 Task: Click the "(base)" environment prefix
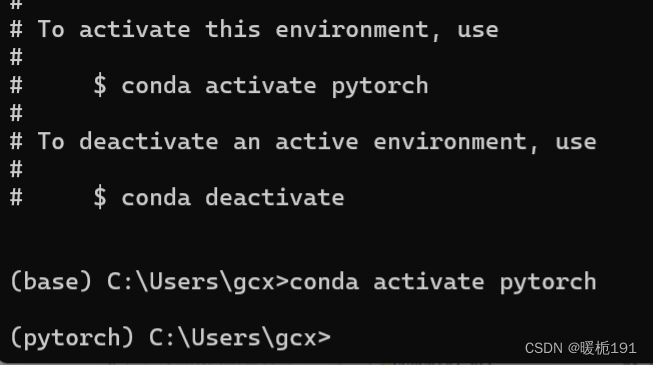pyautogui.click(x=51, y=282)
